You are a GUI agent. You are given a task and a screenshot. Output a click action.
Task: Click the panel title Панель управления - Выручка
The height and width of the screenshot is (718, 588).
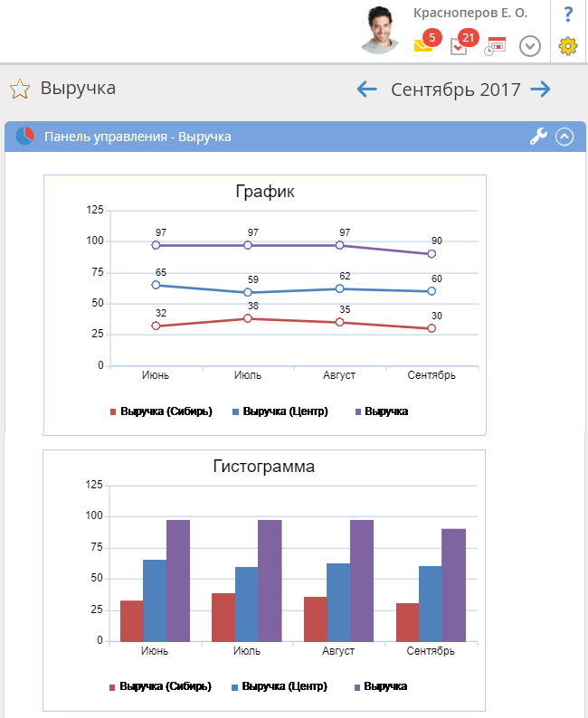click(138, 137)
